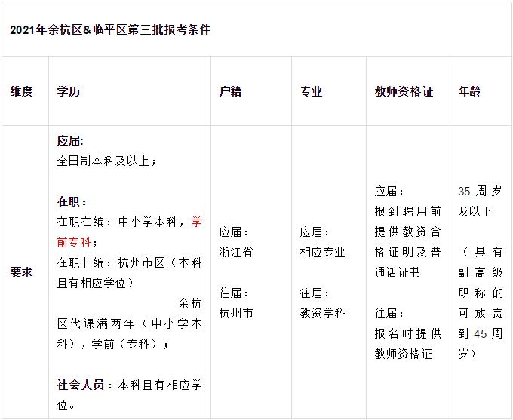Click the text '报名时提供'
The image size is (513, 420).
(x=408, y=333)
